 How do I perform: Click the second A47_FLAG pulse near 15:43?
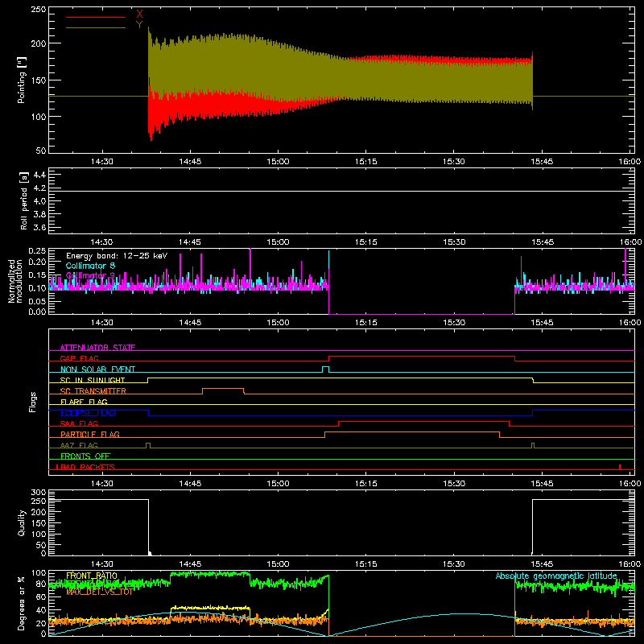533,444
